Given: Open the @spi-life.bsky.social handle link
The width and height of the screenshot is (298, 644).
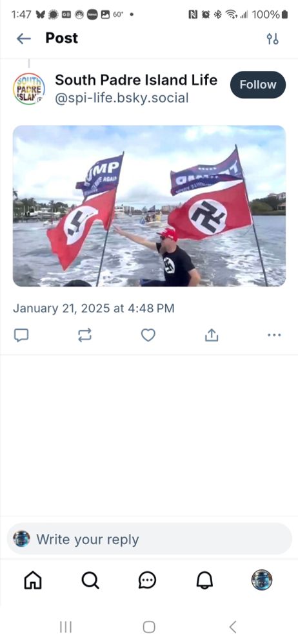Looking at the screenshot, I should (x=122, y=98).
